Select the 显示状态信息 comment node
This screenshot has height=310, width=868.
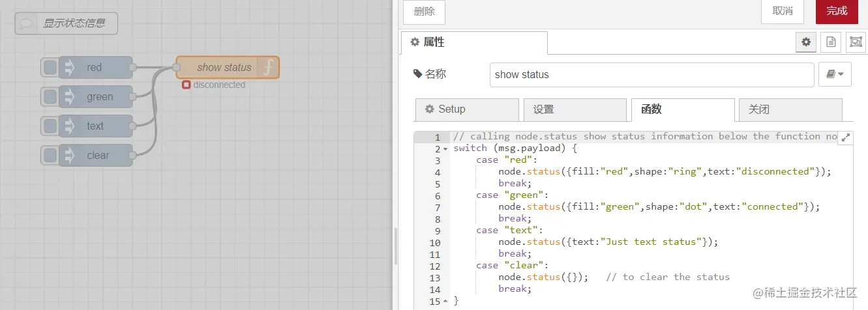click(67, 23)
